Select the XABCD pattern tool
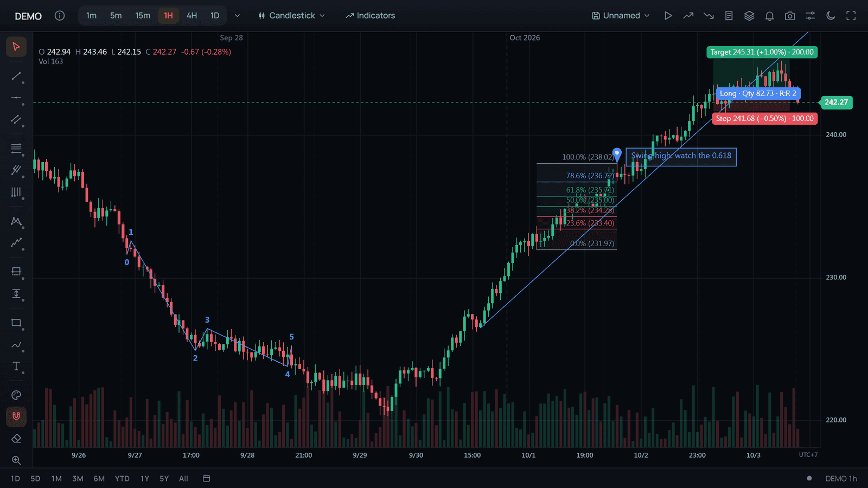 click(16, 221)
